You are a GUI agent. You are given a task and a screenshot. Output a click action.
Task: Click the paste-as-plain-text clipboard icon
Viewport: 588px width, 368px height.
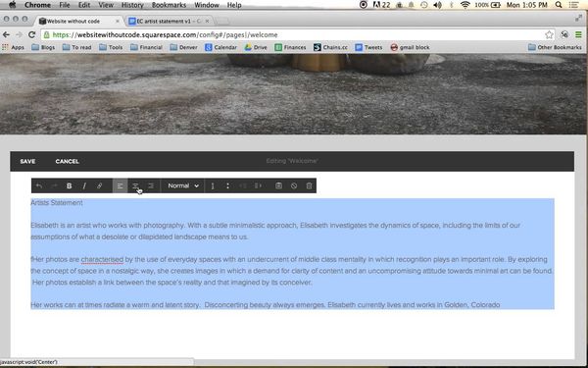tap(278, 185)
